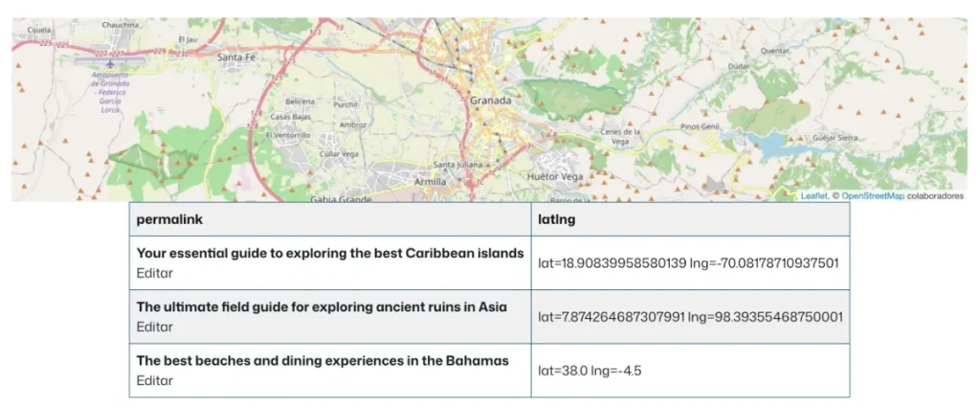
Task: Open the Leaflet attribution link
Action: [814, 196]
